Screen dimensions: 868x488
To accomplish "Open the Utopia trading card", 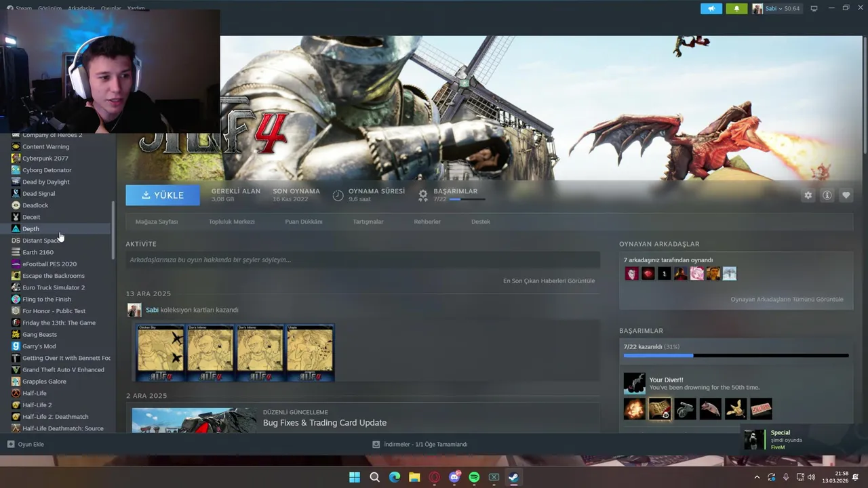I will tap(310, 352).
